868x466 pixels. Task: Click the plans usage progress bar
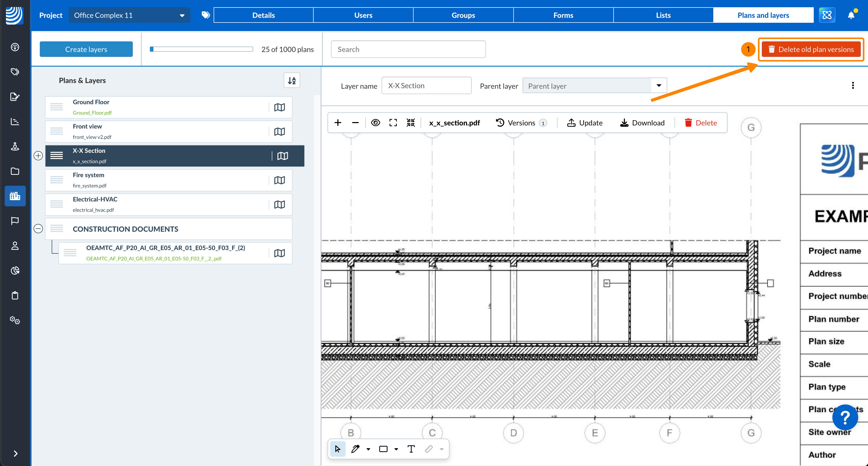[201, 49]
